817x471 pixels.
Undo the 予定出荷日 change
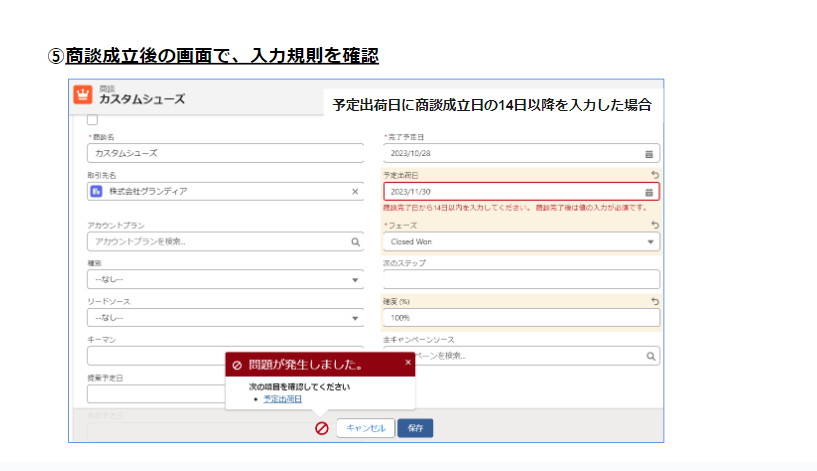(654, 175)
